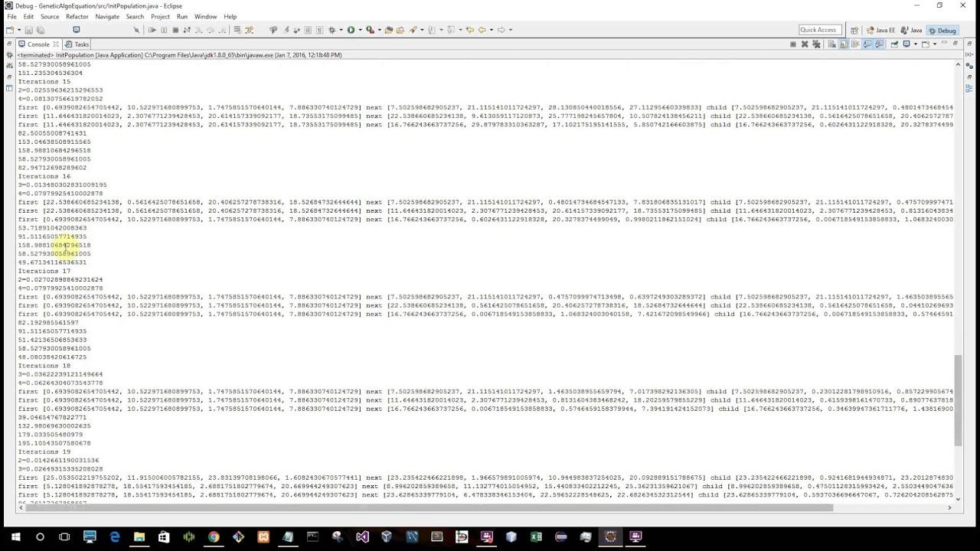Click the Last Edit Location icon
Screen dimensions: 980x551
click(x=471, y=30)
